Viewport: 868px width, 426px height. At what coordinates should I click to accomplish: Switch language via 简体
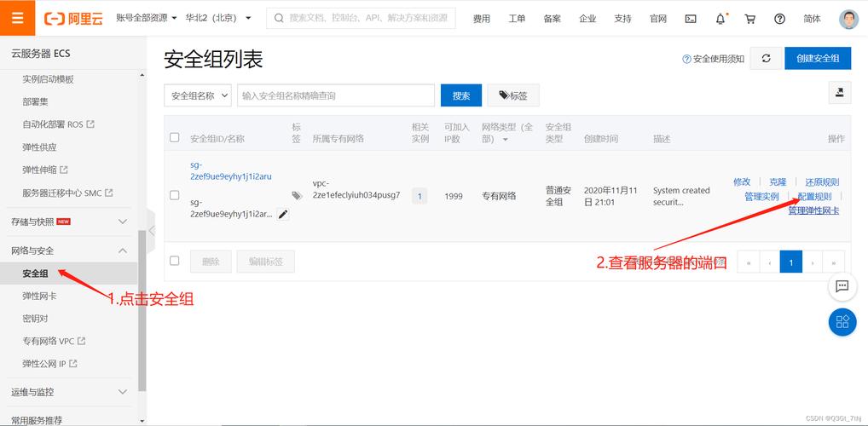click(812, 19)
